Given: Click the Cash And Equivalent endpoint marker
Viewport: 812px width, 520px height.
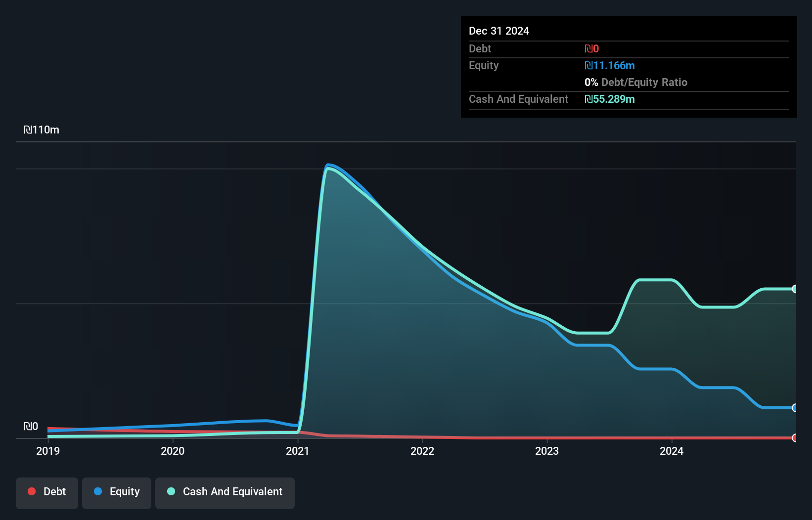Looking at the screenshot, I should pyautogui.click(x=795, y=289).
